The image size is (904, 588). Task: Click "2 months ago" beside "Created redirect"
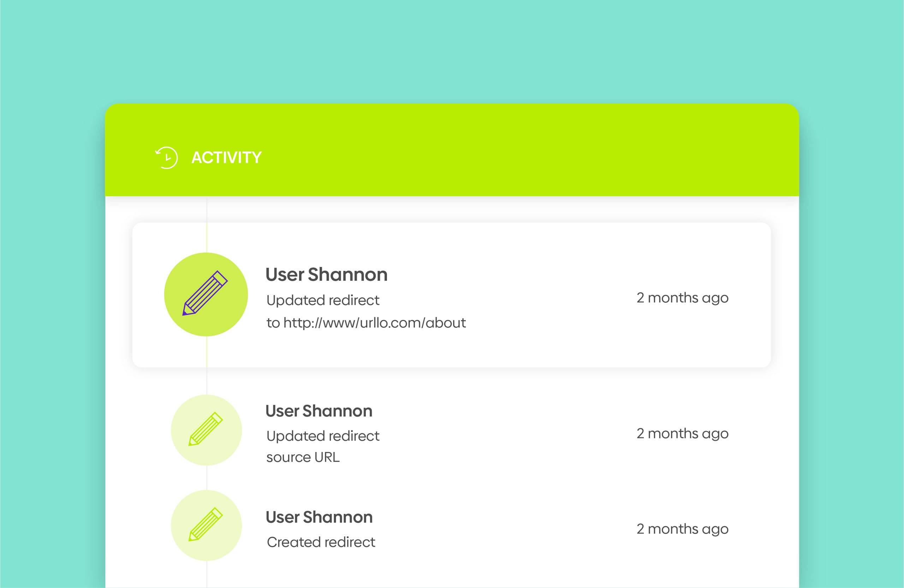tap(682, 529)
